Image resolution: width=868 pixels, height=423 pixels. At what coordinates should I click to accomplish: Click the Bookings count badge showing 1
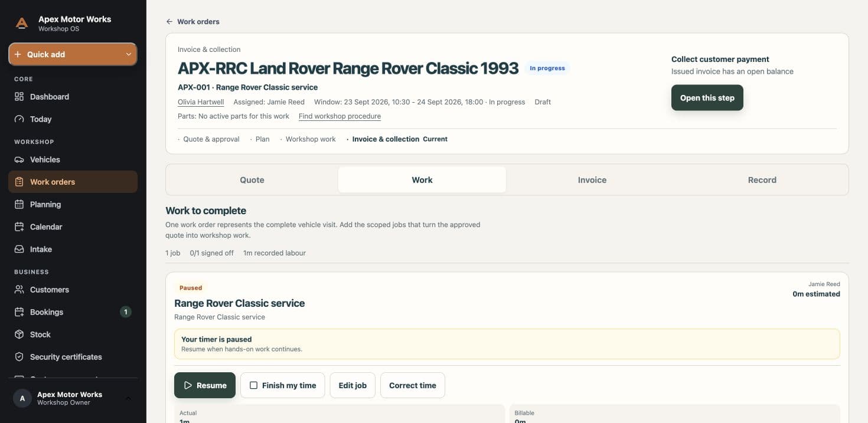pos(125,312)
